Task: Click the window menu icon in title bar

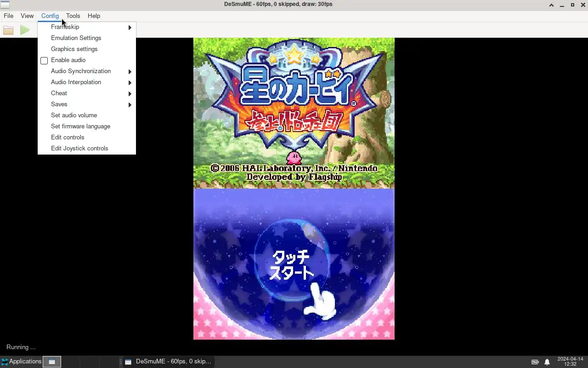Action: (x=5, y=5)
